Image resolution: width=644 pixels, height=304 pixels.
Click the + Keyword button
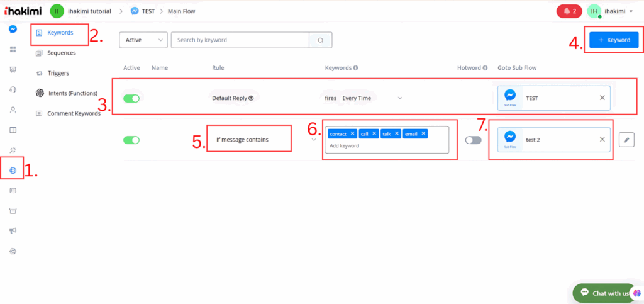pyautogui.click(x=614, y=40)
